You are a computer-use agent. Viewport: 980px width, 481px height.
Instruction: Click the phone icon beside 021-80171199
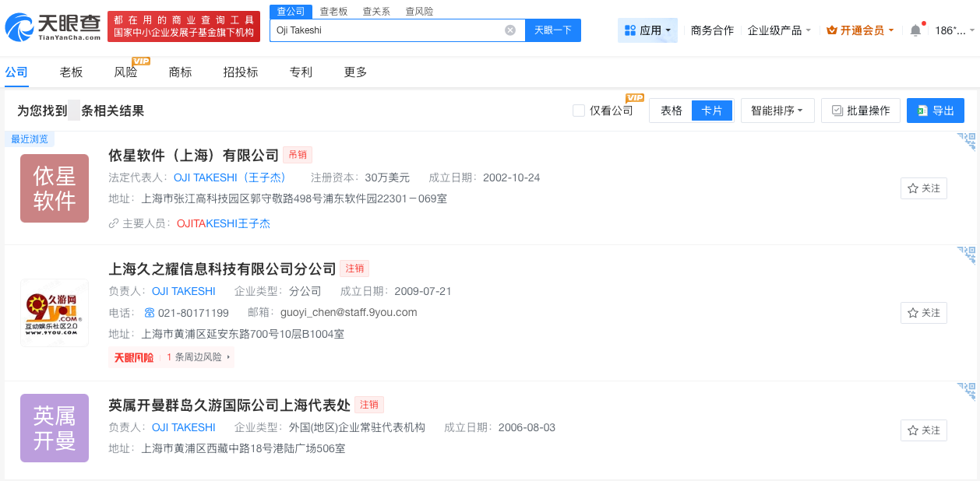pyautogui.click(x=150, y=312)
